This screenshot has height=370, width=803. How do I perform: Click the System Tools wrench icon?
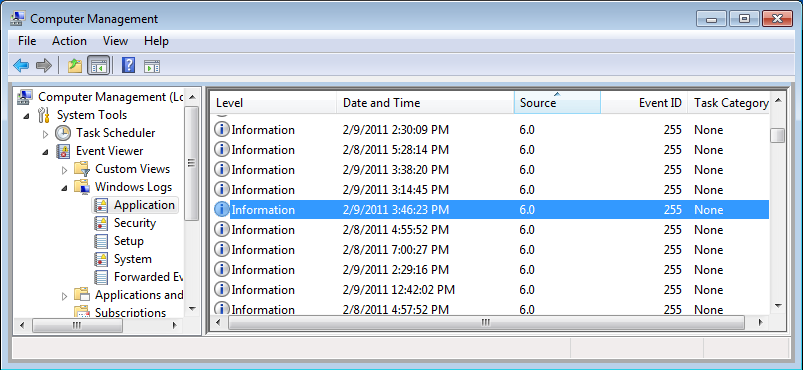click(x=44, y=115)
